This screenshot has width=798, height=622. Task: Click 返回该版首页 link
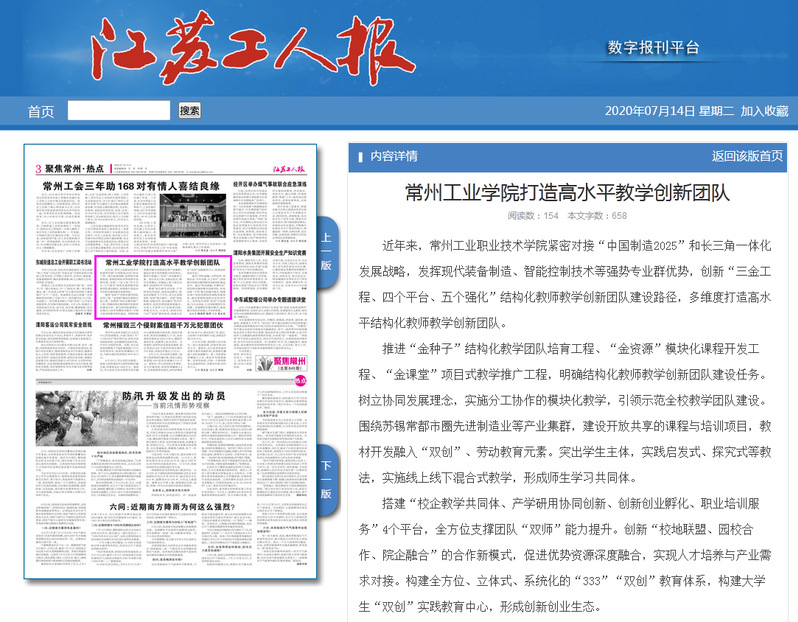click(747, 156)
